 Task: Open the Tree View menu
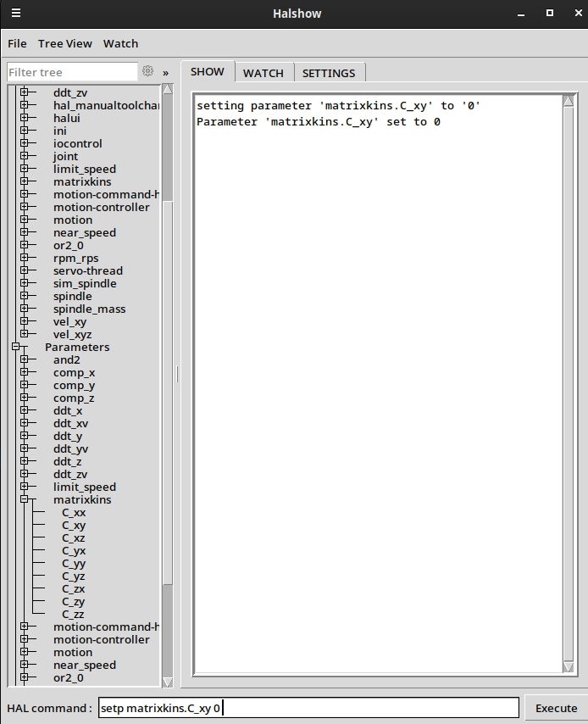[x=65, y=43]
